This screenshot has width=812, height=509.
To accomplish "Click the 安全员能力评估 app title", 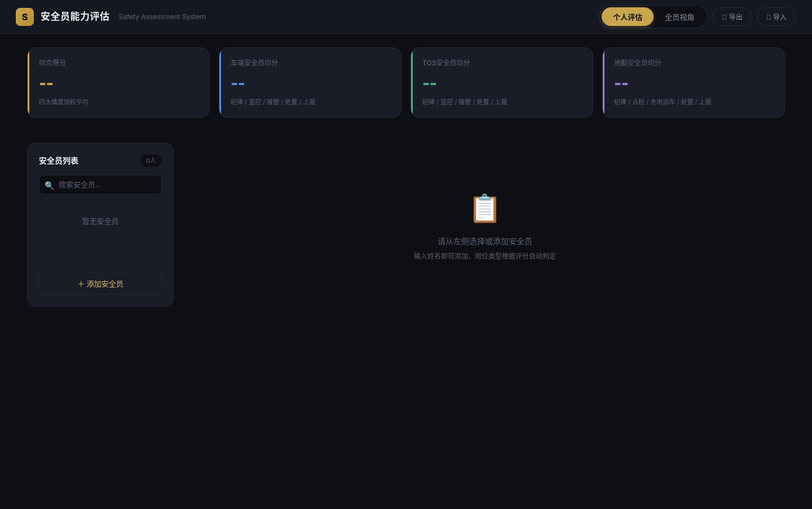I will click(75, 17).
